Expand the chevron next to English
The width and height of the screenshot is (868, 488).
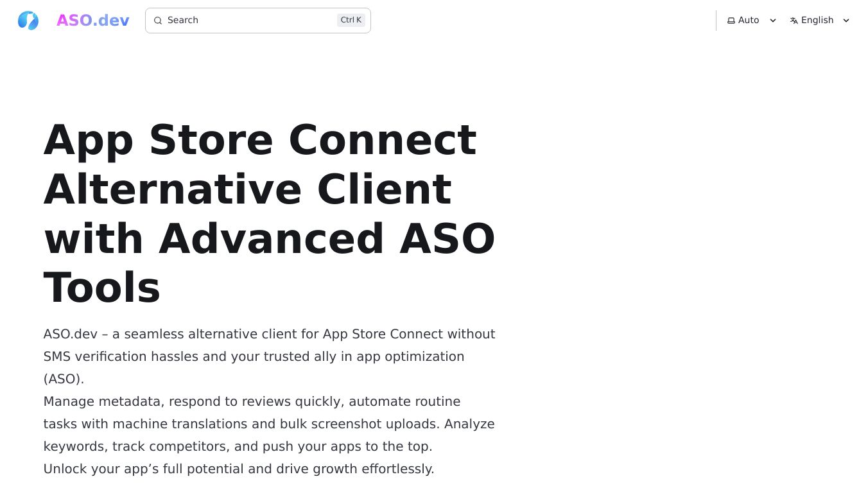846,21
